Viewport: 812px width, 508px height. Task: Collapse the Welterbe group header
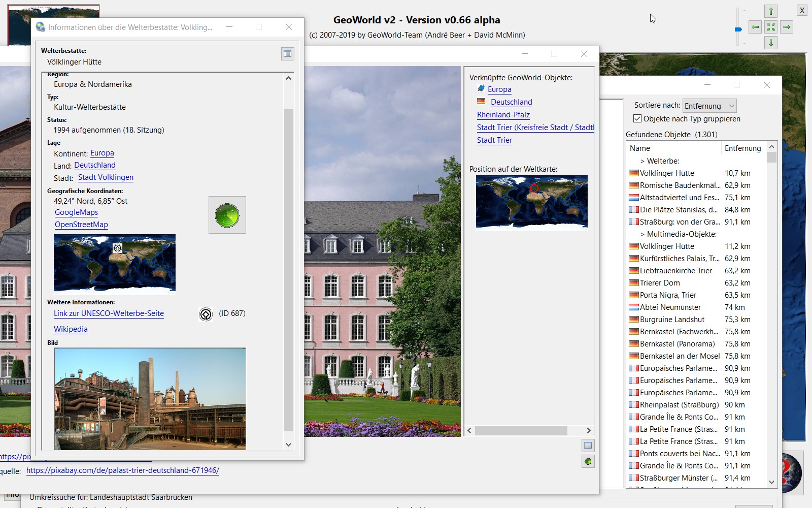tap(659, 161)
